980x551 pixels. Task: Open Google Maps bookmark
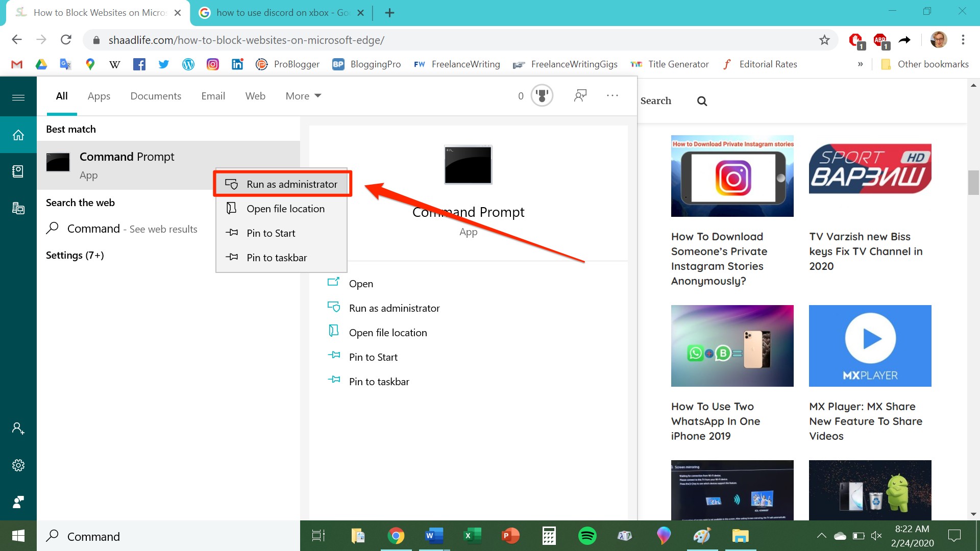90,64
